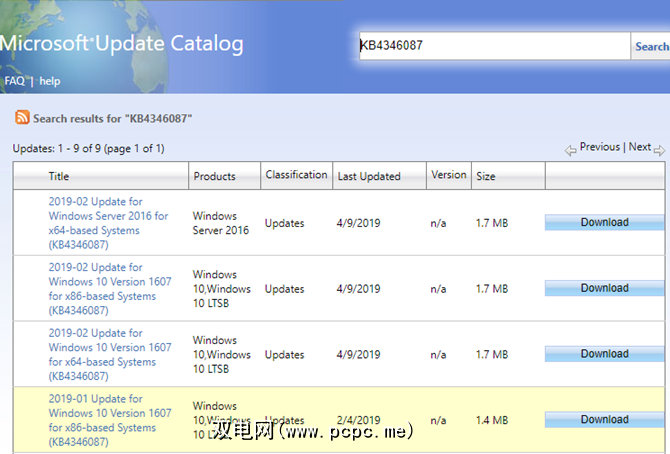Viewport: 670px width, 454px height.
Task: Select "Updates" classification in 2019-02 x64 row
Action: click(x=284, y=355)
